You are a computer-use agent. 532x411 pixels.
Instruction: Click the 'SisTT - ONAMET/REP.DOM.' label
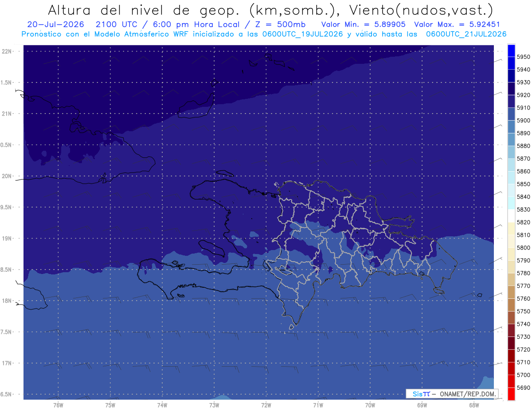(x=453, y=394)
